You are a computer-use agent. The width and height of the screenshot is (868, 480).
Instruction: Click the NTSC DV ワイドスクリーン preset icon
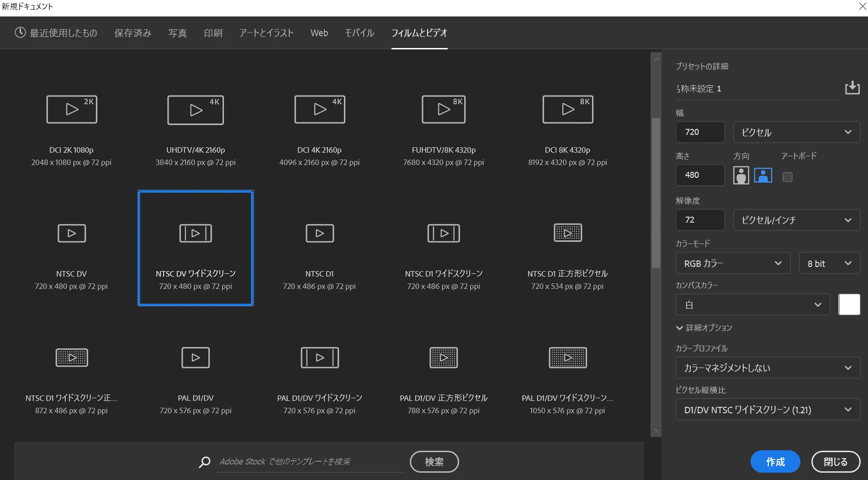click(196, 233)
